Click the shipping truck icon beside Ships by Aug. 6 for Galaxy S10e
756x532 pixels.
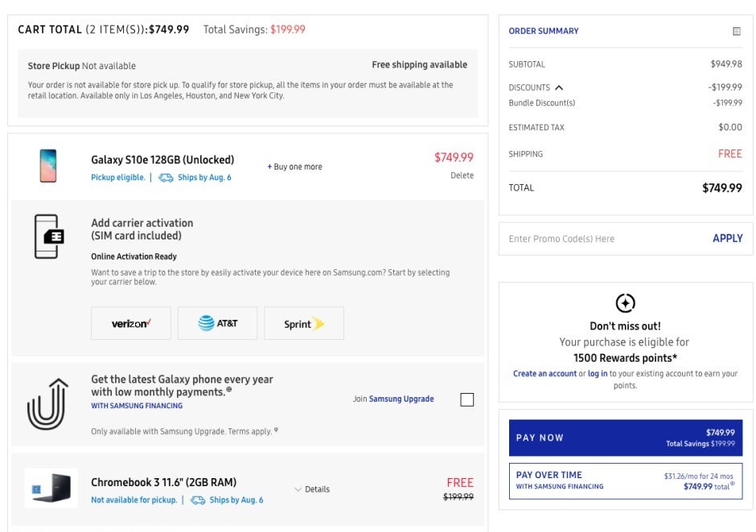[166, 178]
